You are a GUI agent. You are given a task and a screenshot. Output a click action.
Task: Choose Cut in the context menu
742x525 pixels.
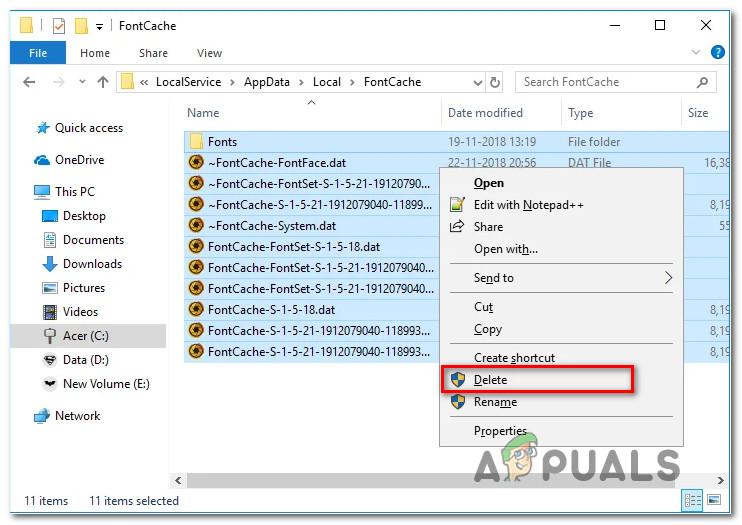[483, 307]
